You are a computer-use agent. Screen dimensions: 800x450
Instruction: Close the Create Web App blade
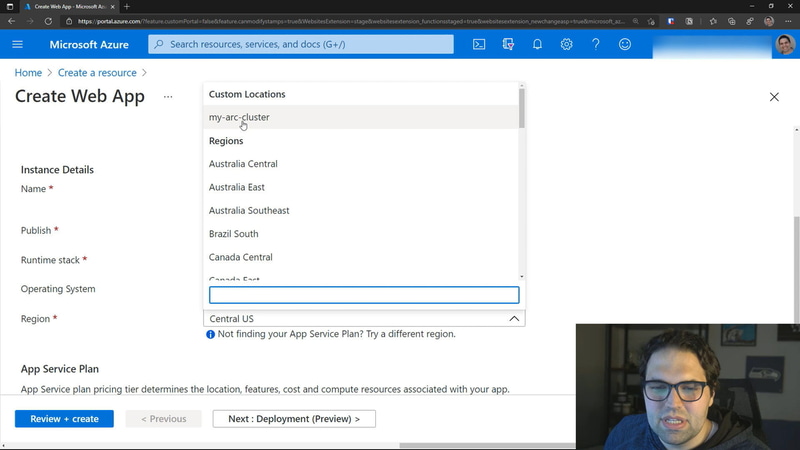tap(774, 97)
